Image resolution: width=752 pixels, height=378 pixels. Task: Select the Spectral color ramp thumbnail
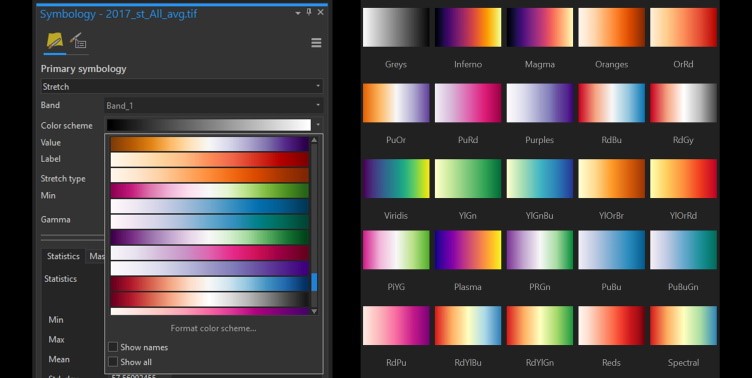[x=683, y=326]
